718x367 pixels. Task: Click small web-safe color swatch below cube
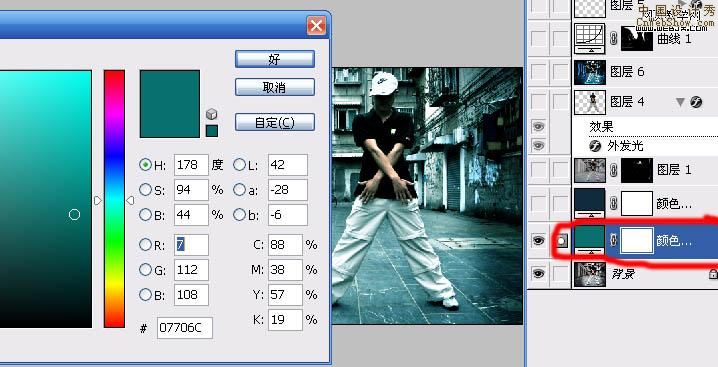[x=212, y=131]
